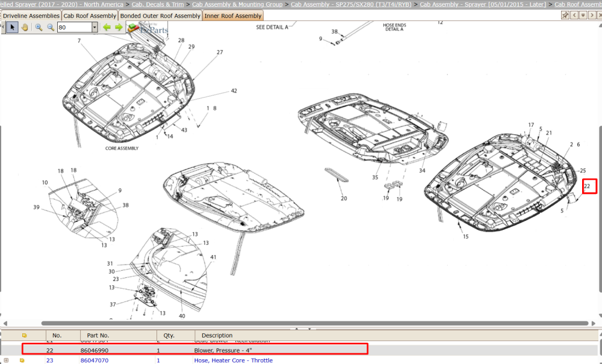The height and width of the screenshot is (364, 602).
Task: Click callout 35 on the diagram
Action: [375, 177]
